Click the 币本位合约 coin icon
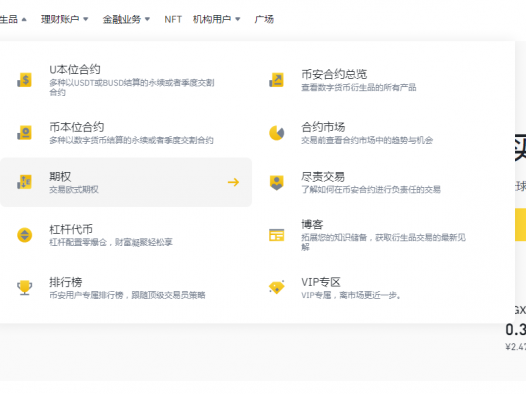This screenshot has height=394, width=526. [24, 132]
